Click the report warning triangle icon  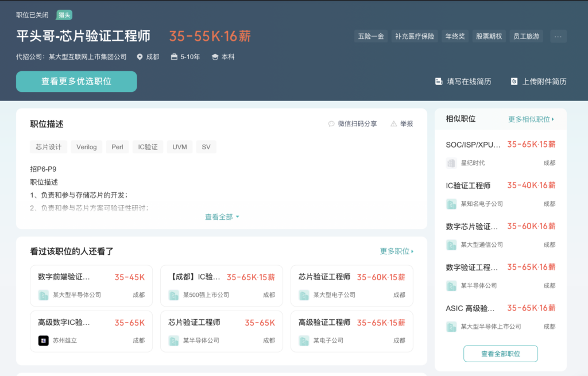(394, 123)
